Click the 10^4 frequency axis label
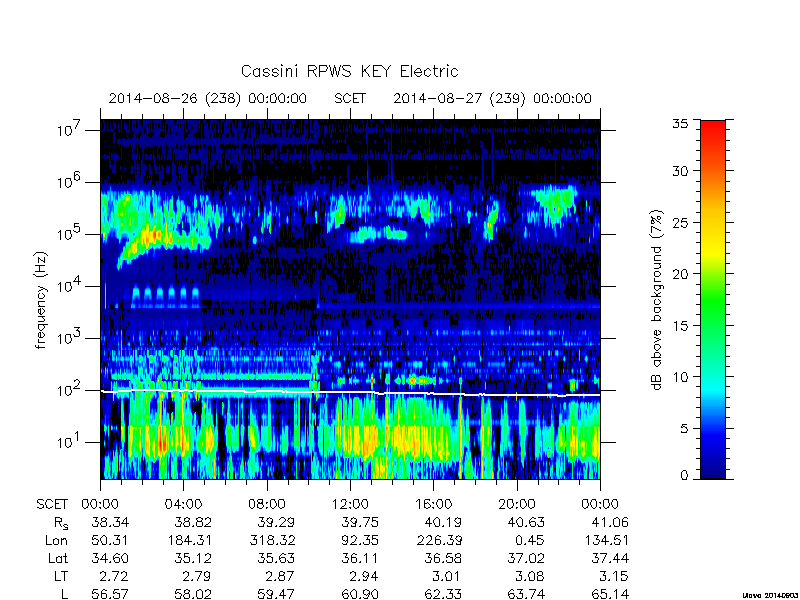800x600 pixels. (70, 285)
